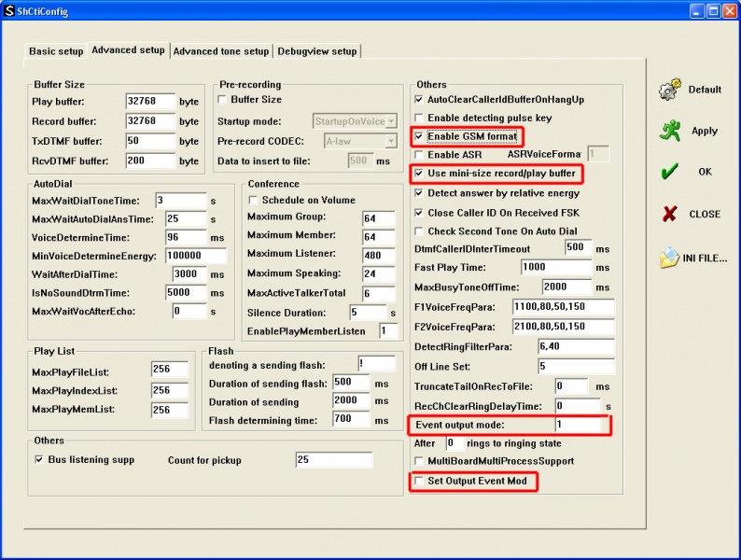This screenshot has height=560, width=741.
Task: Click the VoiceDetermineTime field
Action: click(187, 237)
